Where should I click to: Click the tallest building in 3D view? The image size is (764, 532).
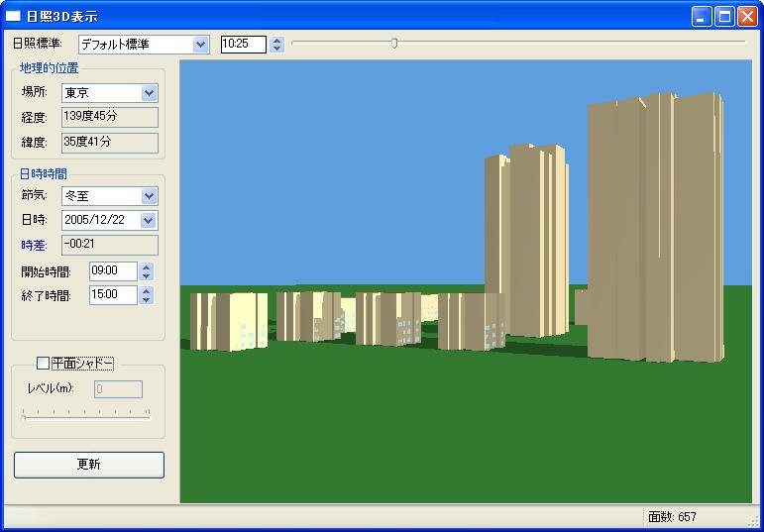point(655,227)
